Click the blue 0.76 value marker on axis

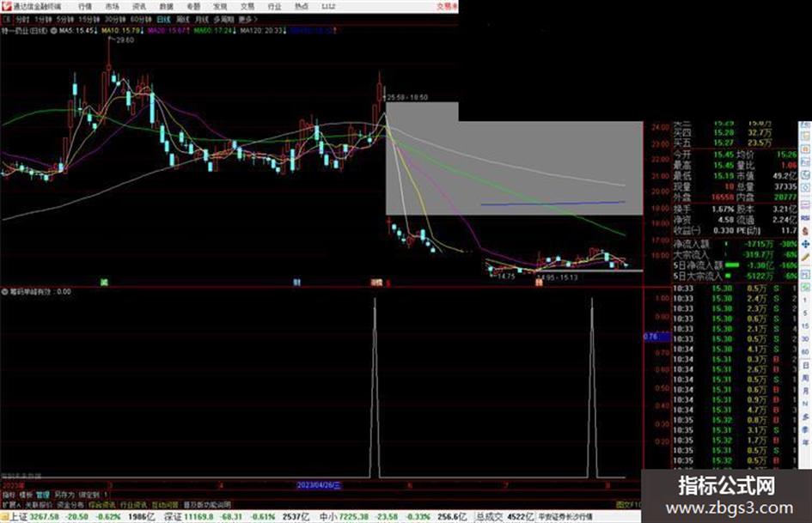point(656,337)
